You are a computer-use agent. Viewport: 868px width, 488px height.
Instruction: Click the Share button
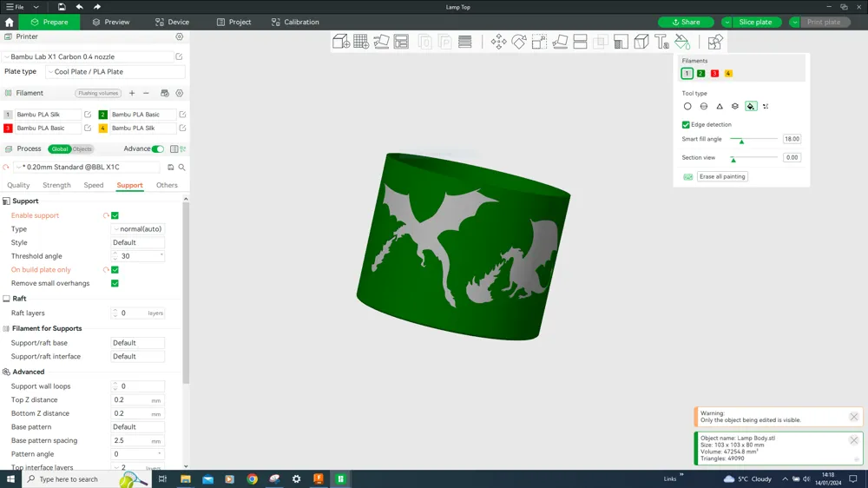(687, 23)
